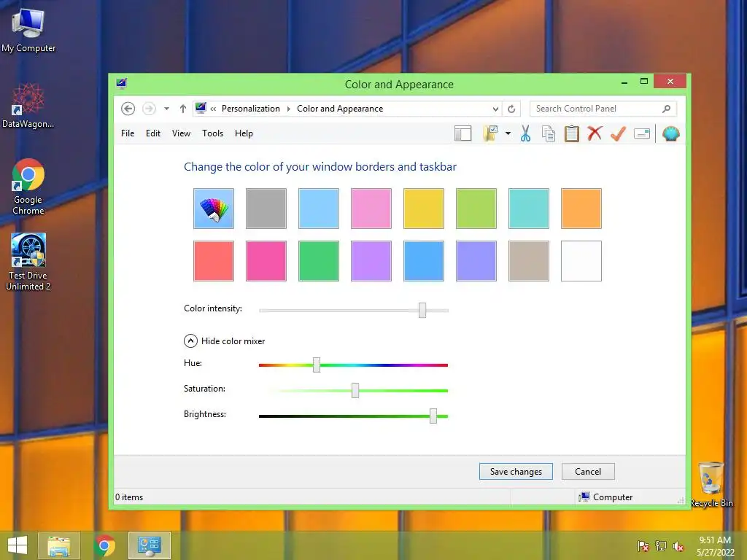Select the teal color swatch

point(529,209)
